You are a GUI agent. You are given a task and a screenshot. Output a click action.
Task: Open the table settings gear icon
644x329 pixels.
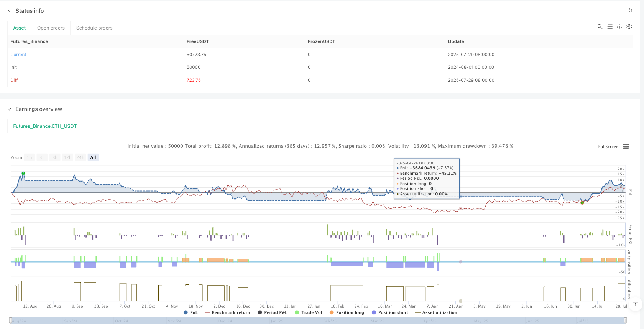629,26
